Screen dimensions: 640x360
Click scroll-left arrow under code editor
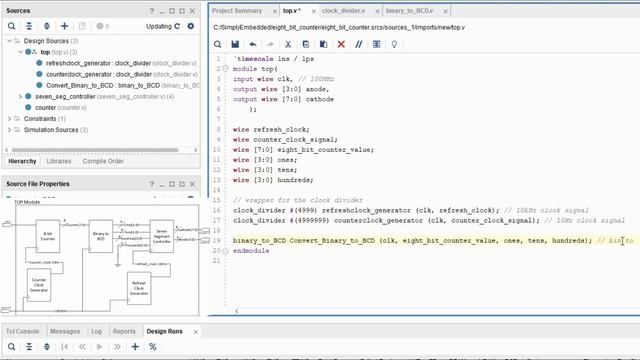pyautogui.click(x=237, y=311)
